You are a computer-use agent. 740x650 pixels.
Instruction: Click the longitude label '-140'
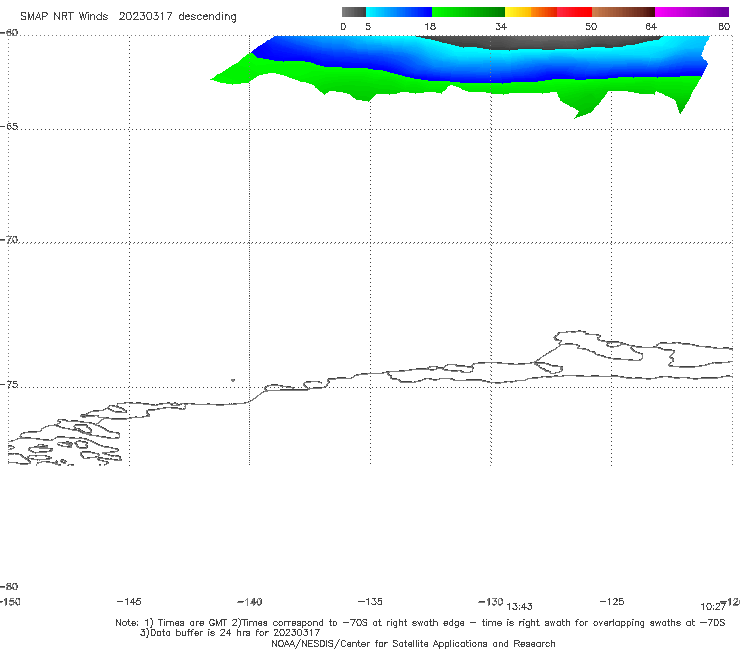coord(250,602)
